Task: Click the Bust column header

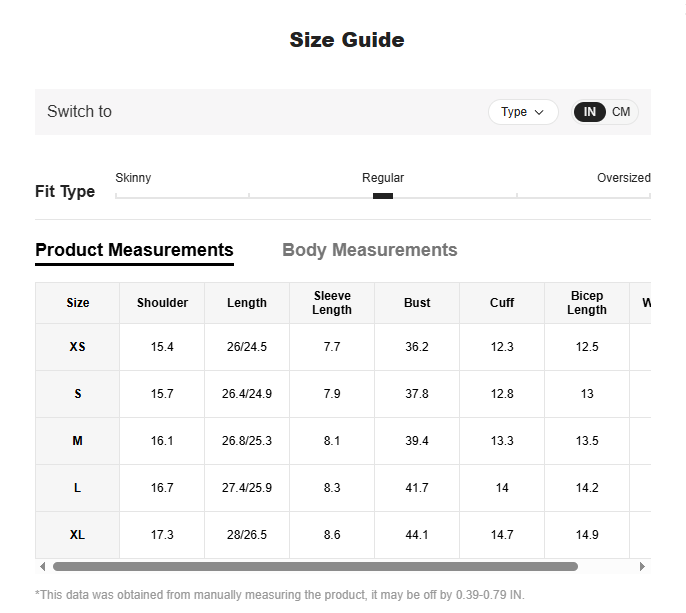Action: (x=417, y=303)
